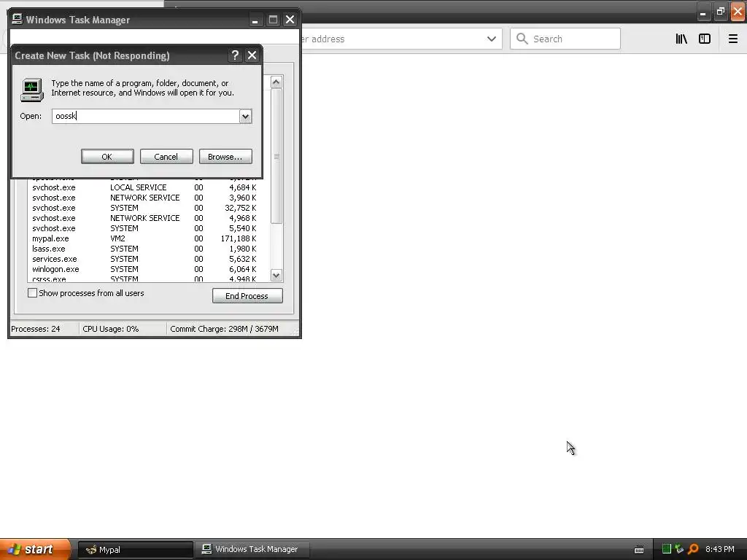Screen dimensions: 747x560
Task: Minimize the Task Manager window
Action: (x=255, y=20)
